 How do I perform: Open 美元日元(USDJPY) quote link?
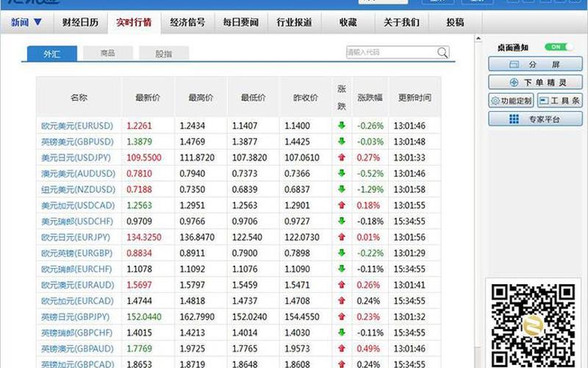(x=76, y=158)
